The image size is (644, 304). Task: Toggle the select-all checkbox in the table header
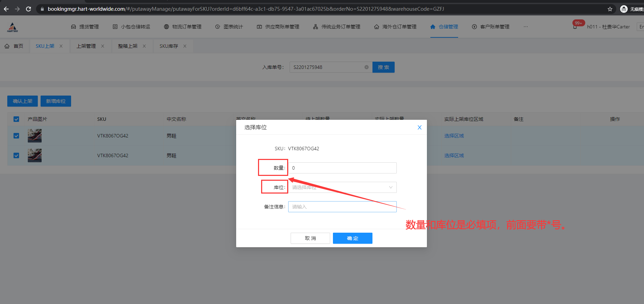[16, 119]
